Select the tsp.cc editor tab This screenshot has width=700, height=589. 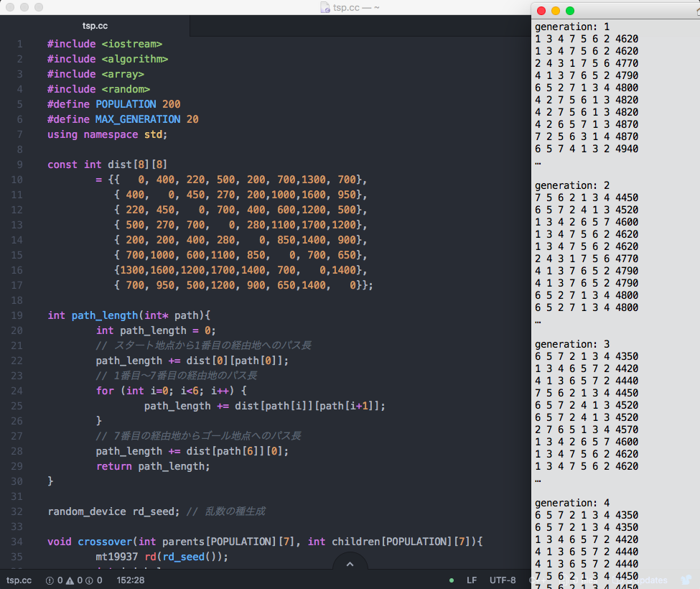click(x=95, y=26)
